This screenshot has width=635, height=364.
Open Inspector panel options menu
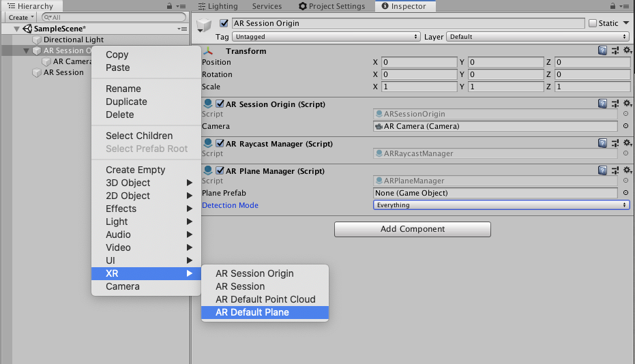click(625, 7)
